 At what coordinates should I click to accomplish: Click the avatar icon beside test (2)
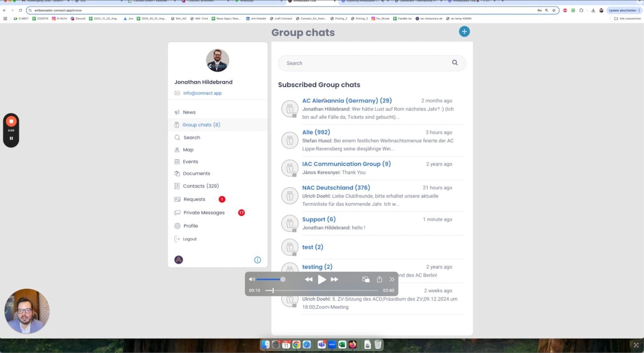point(289,247)
